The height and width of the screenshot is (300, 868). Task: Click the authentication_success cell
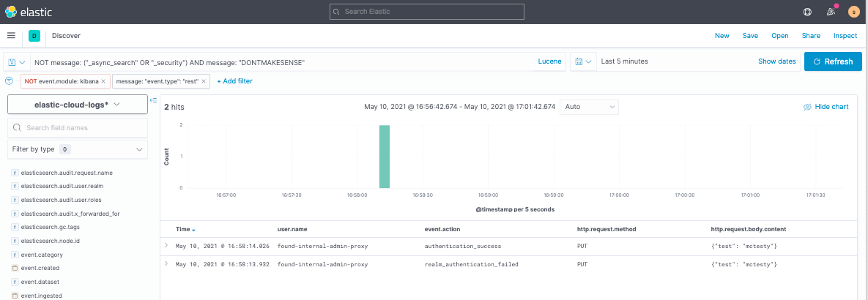click(462, 246)
